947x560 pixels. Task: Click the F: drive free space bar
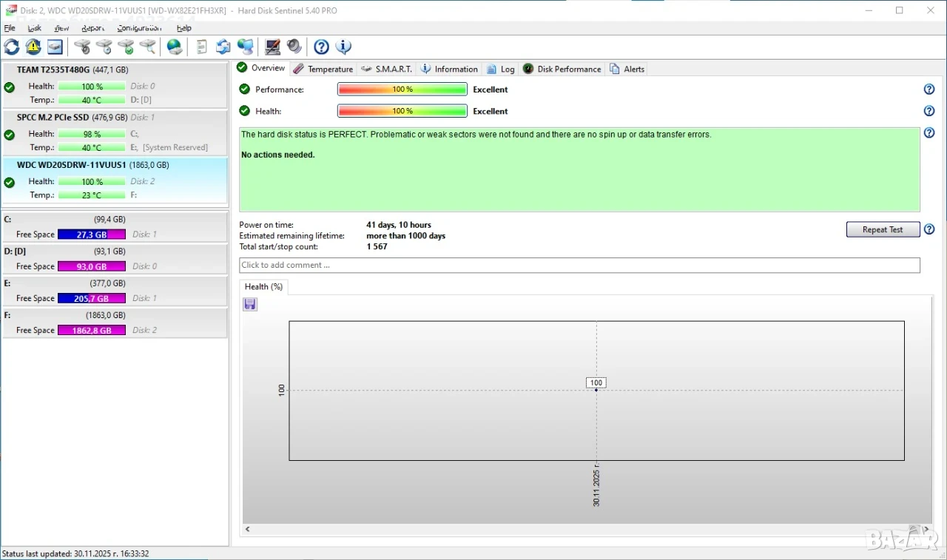pos(92,330)
